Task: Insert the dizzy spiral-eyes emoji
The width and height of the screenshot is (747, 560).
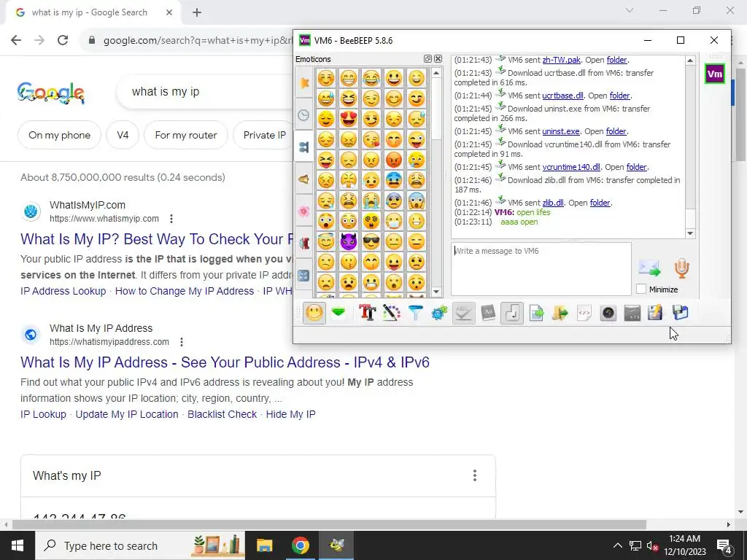Action: pyautogui.click(x=371, y=221)
